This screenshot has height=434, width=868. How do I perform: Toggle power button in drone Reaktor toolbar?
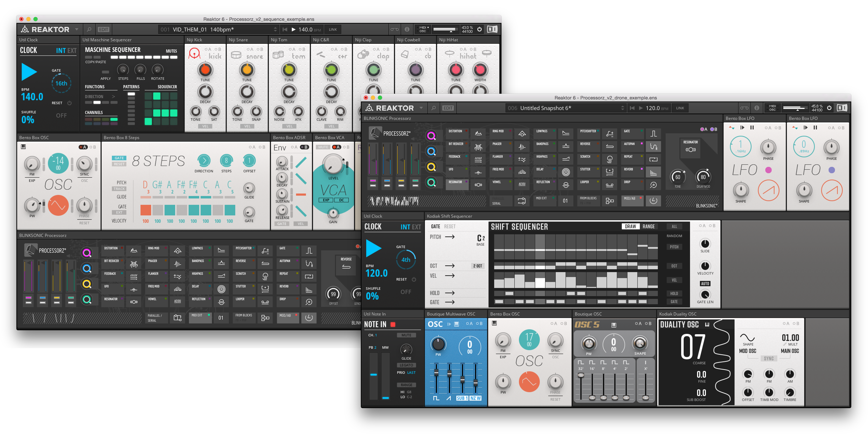click(x=829, y=108)
